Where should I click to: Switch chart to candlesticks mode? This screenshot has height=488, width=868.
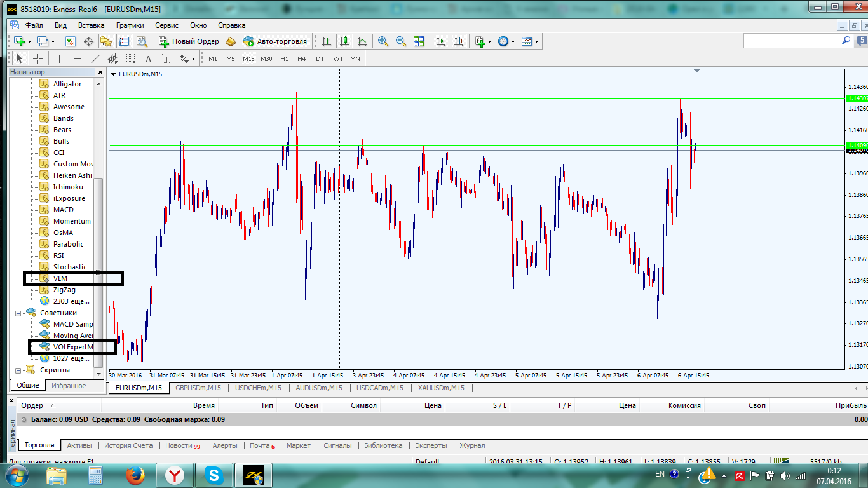(x=344, y=41)
